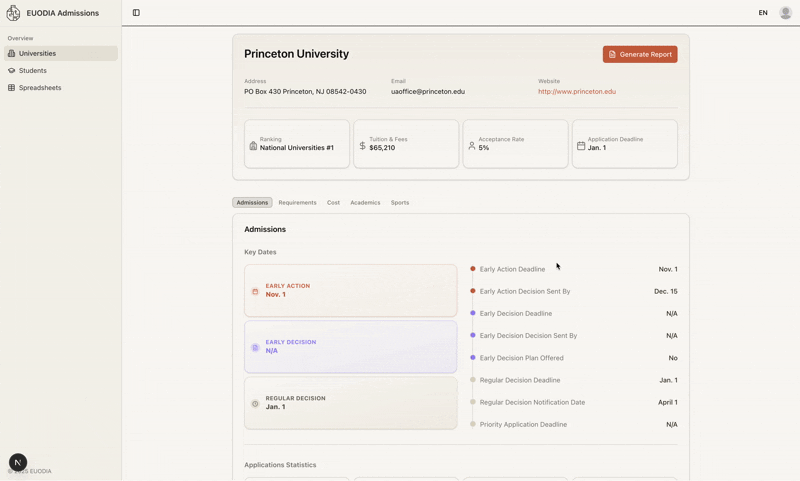
Task: Click the round N badge icon
Action: pos(18,463)
